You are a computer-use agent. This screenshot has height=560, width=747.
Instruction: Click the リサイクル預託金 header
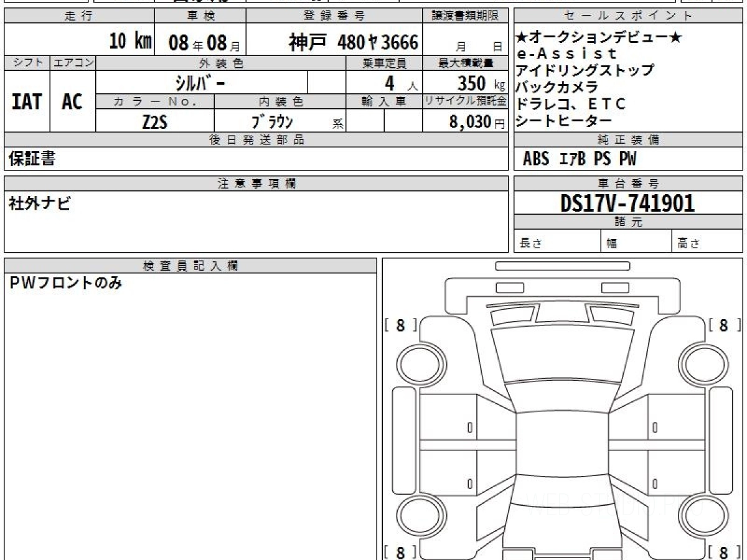pyautogui.click(x=466, y=101)
